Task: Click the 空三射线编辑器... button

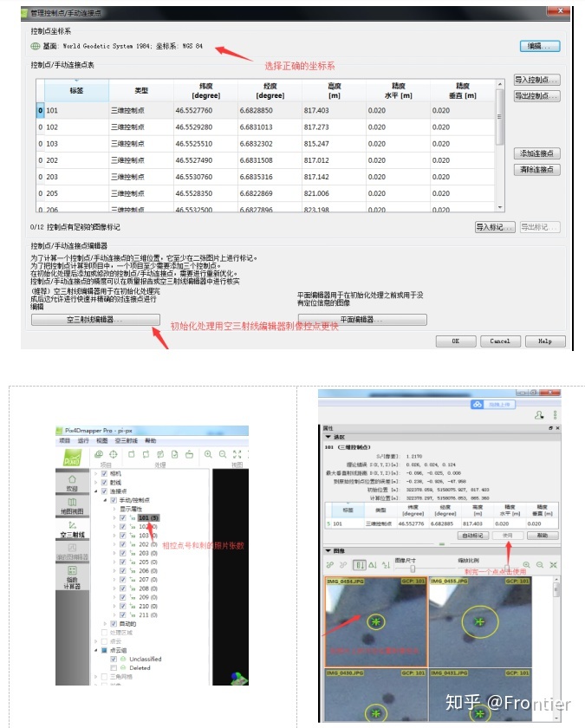Action: pyautogui.click(x=95, y=320)
